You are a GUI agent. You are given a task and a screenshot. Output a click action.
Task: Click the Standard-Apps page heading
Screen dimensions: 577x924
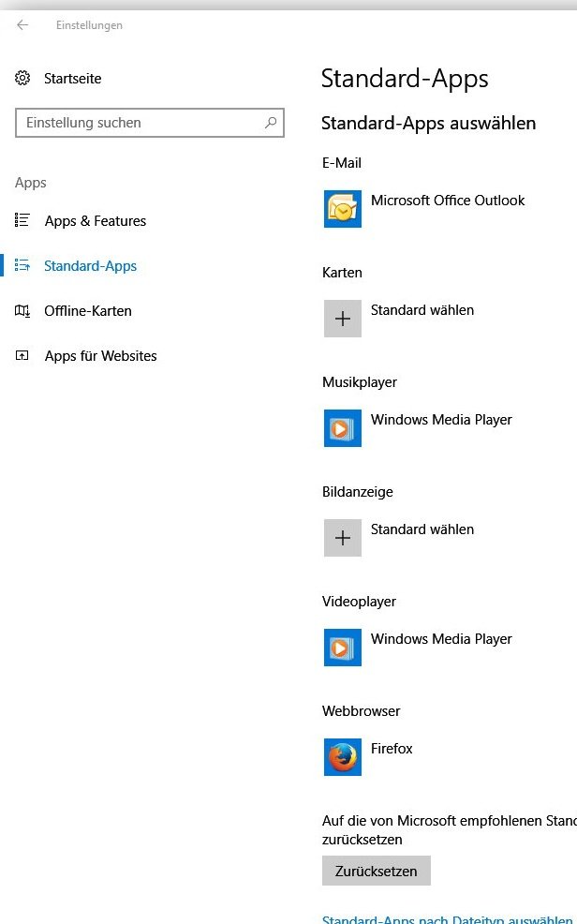pyautogui.click(x=405, y=79)
